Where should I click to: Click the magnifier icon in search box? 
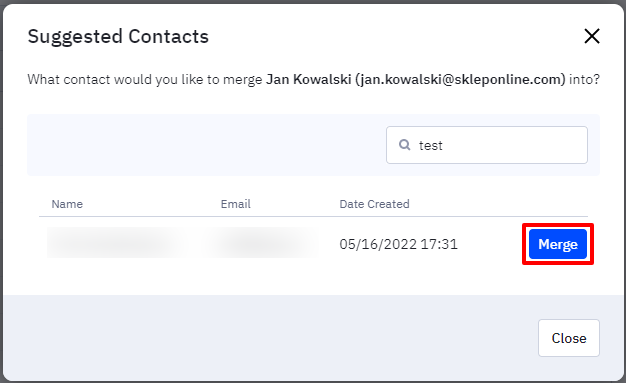[x=404, y=145]
